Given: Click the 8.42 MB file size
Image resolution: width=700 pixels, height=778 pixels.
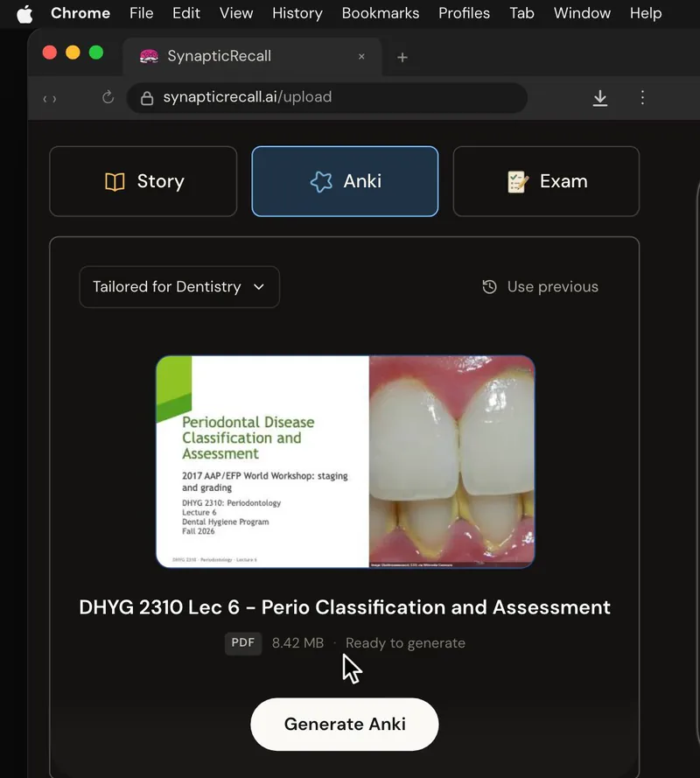Looking at the screenshot, I should click(297, 643).
